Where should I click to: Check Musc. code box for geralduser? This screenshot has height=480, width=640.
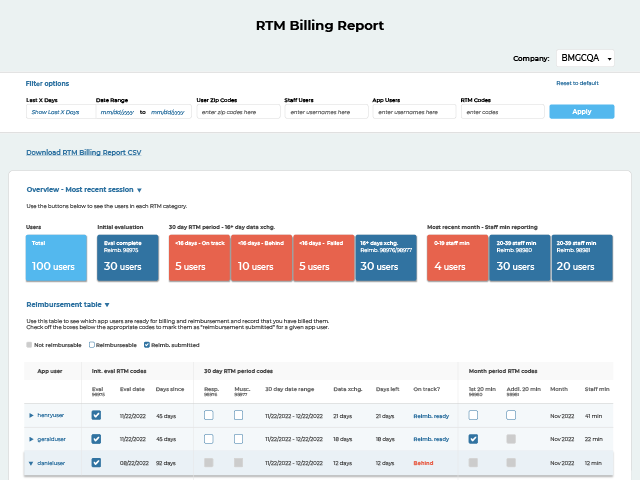tap(238, 439)
